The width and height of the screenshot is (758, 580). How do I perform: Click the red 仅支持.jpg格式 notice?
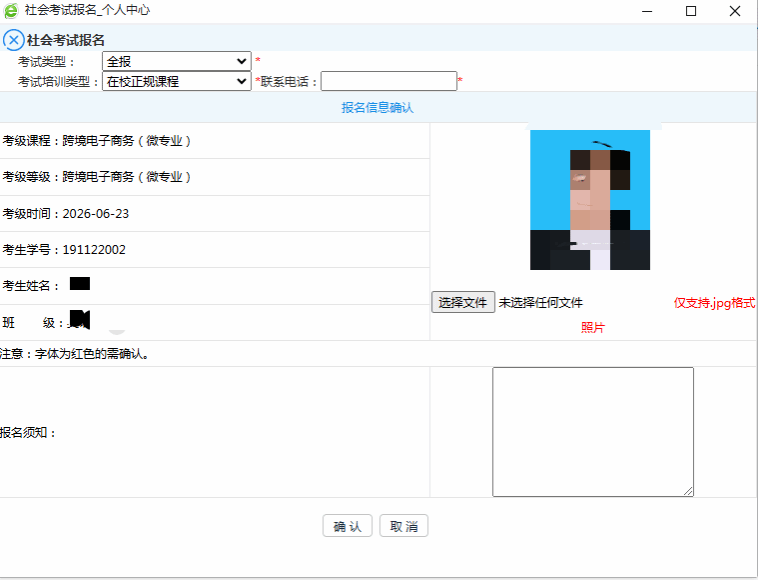point(714,302)
